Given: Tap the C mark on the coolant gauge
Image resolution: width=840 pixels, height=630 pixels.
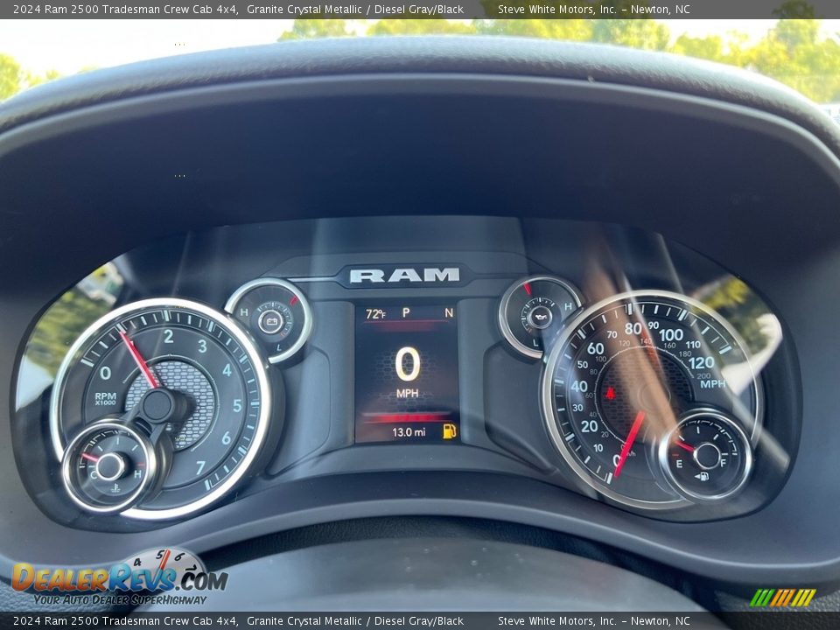Looking at the screenshot, I should pyautogui.click(x=94, y=474).
